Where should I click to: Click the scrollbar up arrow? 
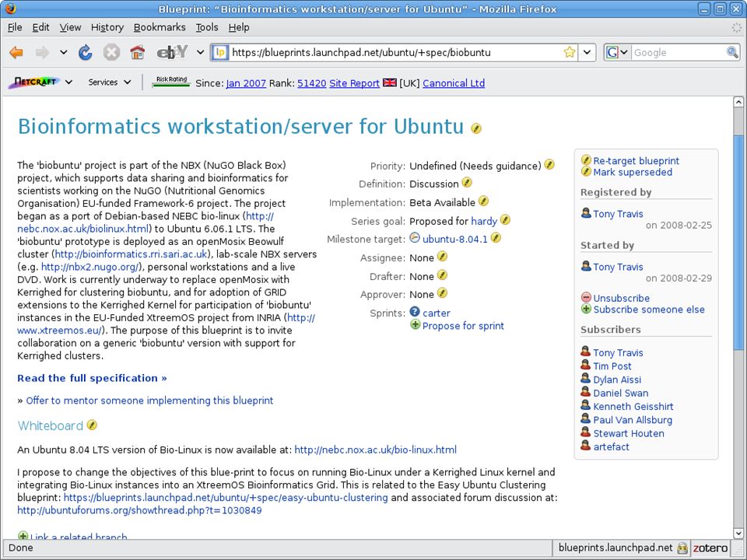point(738,101)
